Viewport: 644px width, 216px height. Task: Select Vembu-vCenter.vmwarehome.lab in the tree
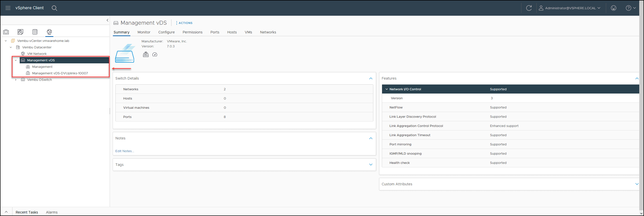[x=43, y=41]
